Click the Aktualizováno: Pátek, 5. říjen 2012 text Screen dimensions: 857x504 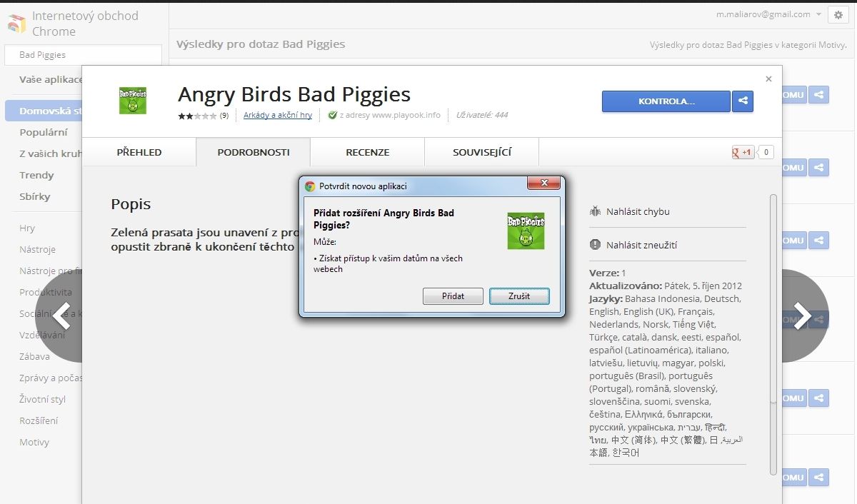(666, 286)
